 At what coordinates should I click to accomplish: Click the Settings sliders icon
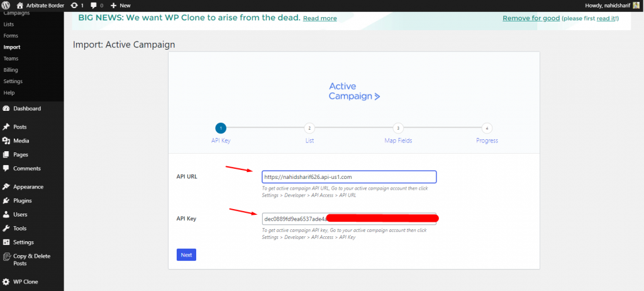[x=6, y=242]
